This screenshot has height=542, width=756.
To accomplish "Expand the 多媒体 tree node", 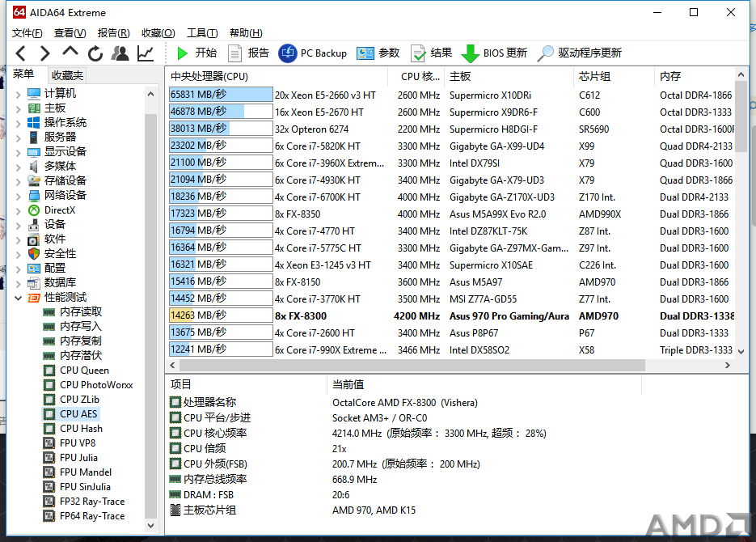I will [18, 167].
